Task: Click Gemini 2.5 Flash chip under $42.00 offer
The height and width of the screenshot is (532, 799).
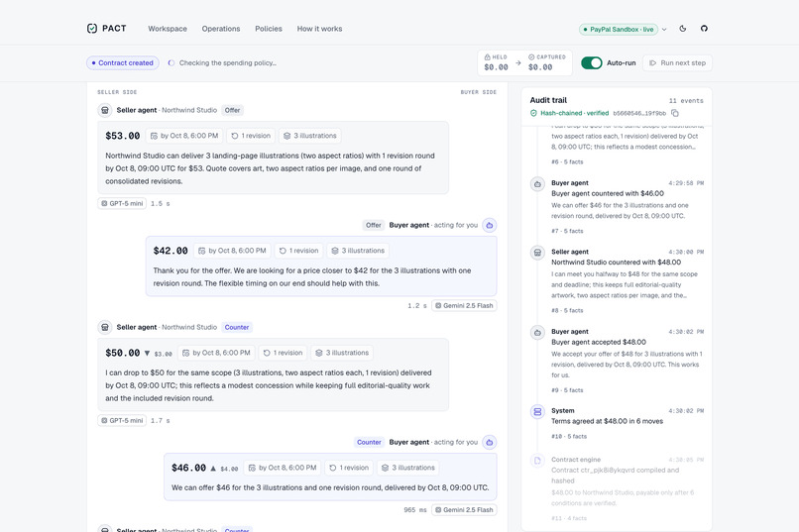Action: click(464, 306)
